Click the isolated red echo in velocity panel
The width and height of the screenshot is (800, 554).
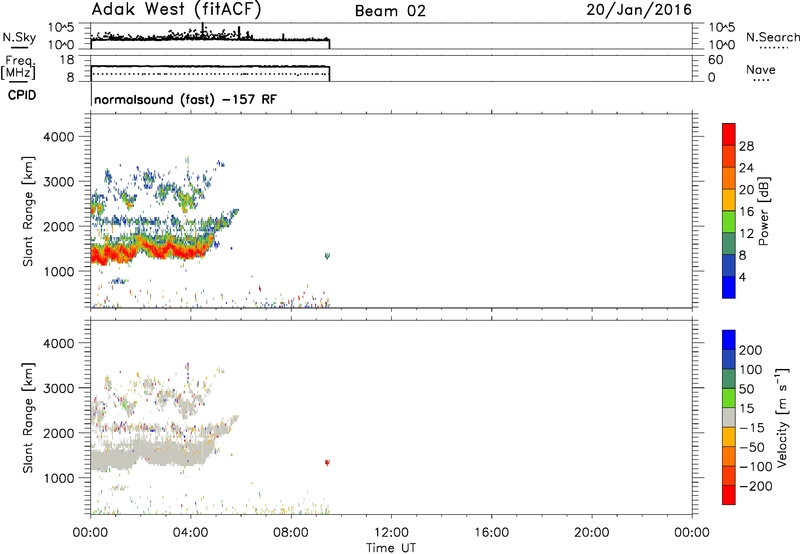(x=327, y=463)
